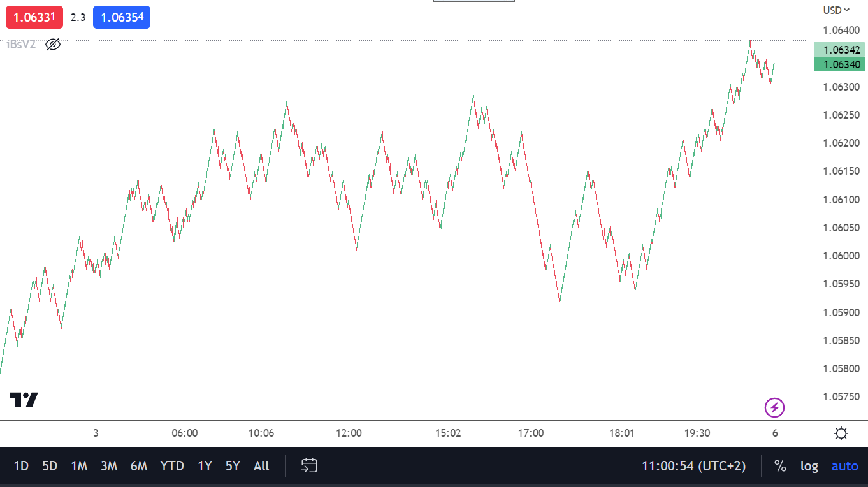Switch to 1M time range
Image resolution: width=868 pixels, height=487 pixels.
pyautogui.click(x=79, y=466)
